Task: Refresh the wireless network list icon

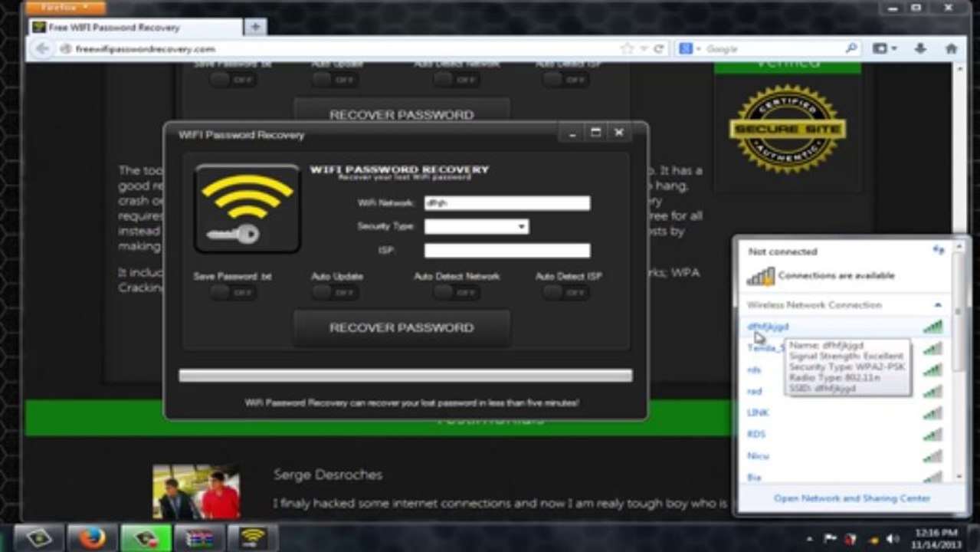Action: 938,250
